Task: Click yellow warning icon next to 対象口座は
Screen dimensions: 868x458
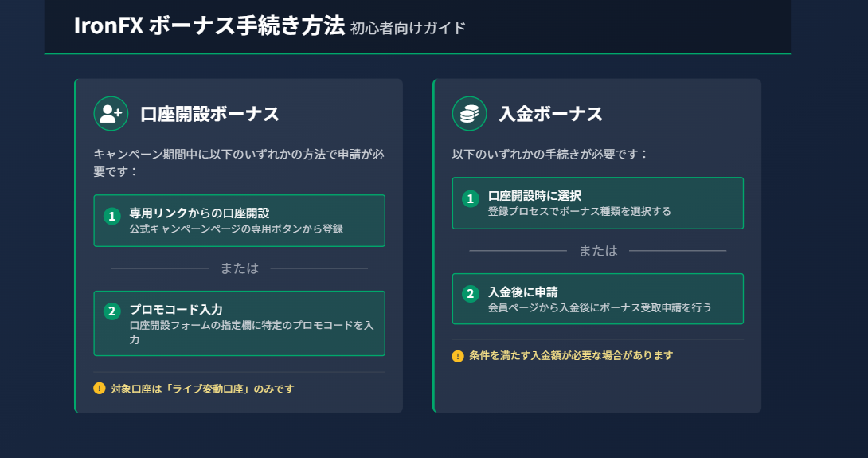Action: point(99,388)
